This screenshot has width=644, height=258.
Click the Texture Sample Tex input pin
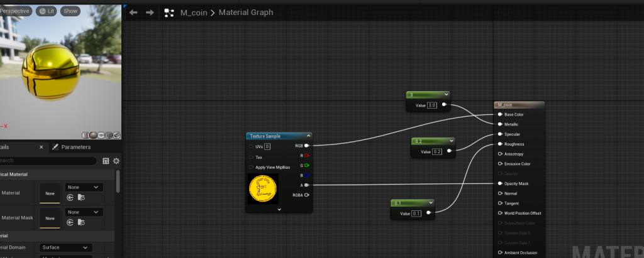click(252, 157)
